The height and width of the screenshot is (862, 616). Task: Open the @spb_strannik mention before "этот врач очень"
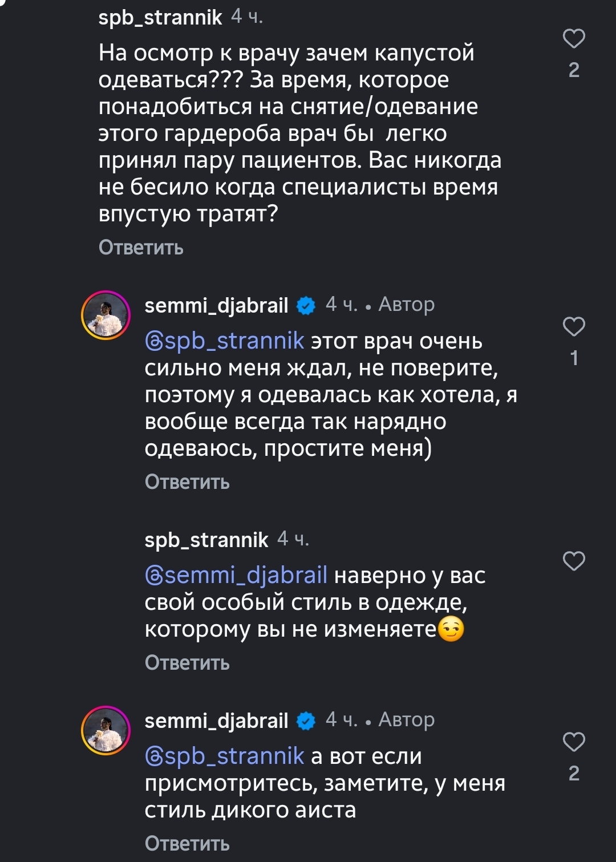click(x=225, y=341)
